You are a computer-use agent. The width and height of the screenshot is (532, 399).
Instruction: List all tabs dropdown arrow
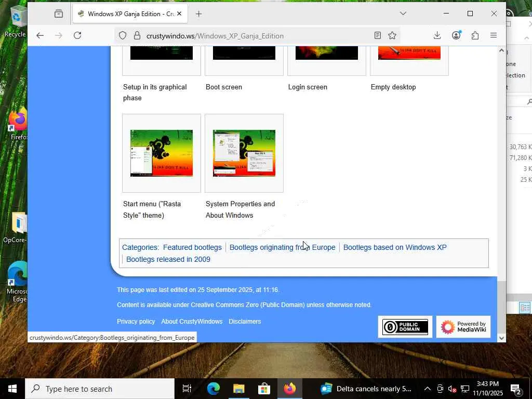(403, 14)
